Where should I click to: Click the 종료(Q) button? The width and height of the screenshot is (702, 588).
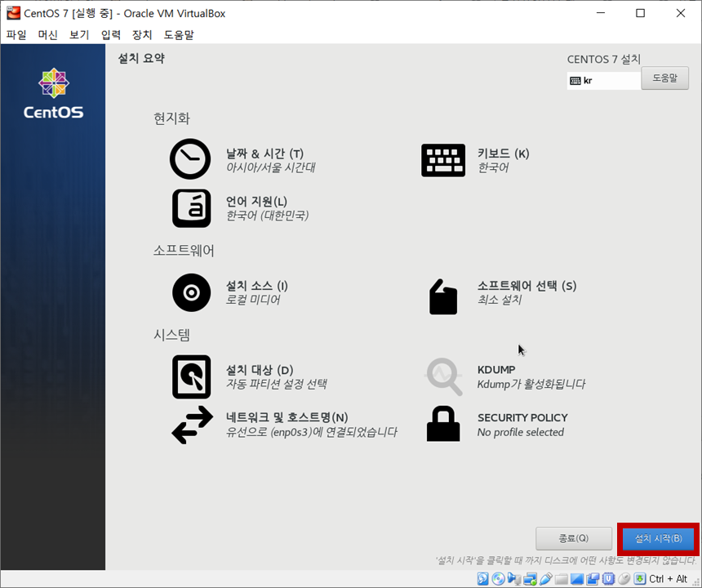coord(574,538)
